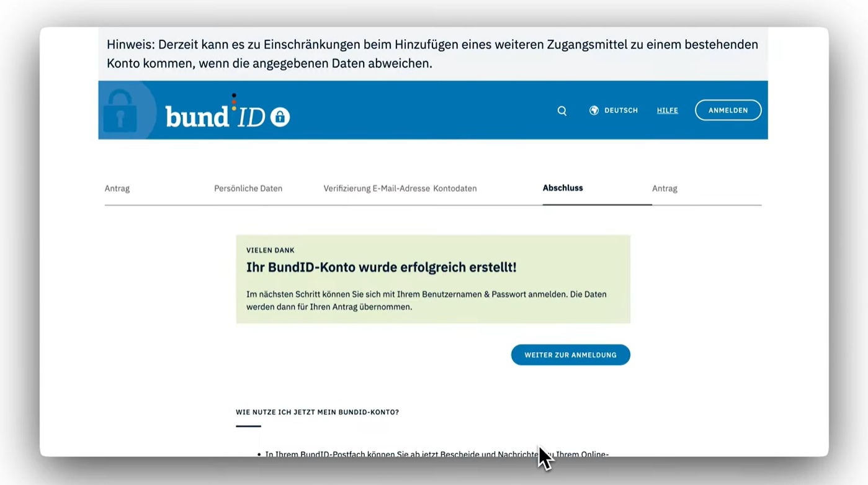Click 'WIE NUTZE ICH JETZT MEIN BUNDID-KONTO?' heading
Screen dimensions: 868x485
(x=317, y=412)
